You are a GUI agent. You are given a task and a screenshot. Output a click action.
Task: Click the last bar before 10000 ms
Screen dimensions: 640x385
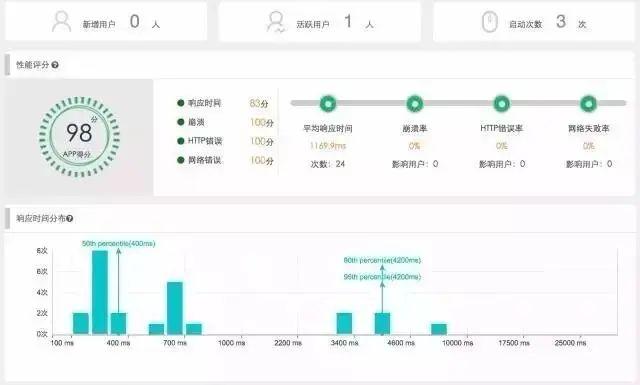pyautogui.click(x=439, y=329)
